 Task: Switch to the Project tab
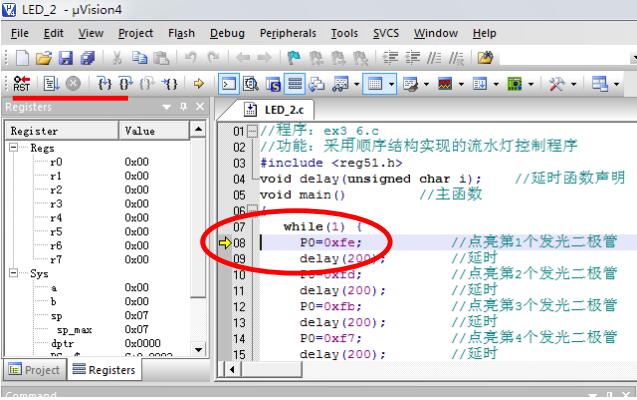(x=35, y=370)
